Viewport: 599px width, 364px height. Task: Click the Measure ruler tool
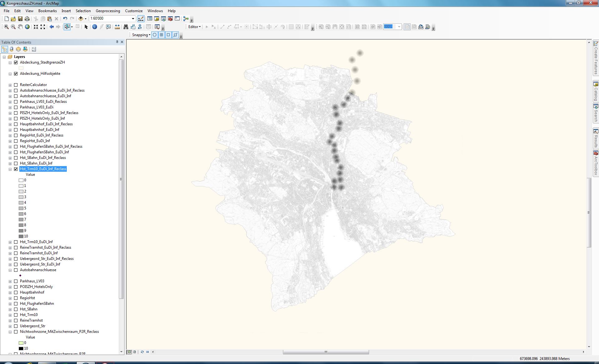(x=117, y=27)
